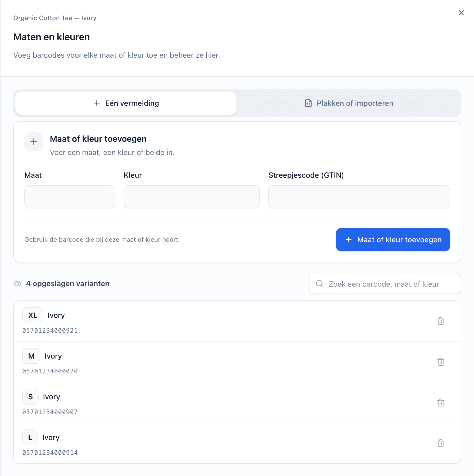Screen dimensions: 474x476
Task: Close the Maten en kleuren panel
Action: [461, 13]
